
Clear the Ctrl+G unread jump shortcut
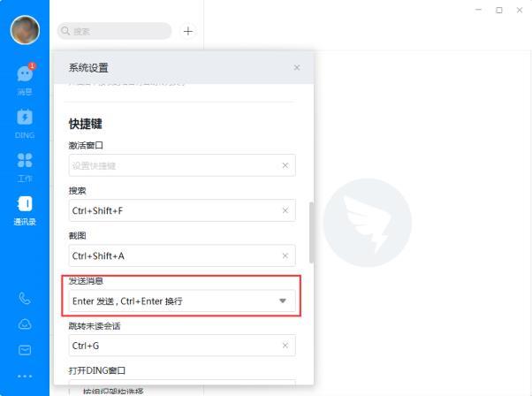[x=285, y=346]
